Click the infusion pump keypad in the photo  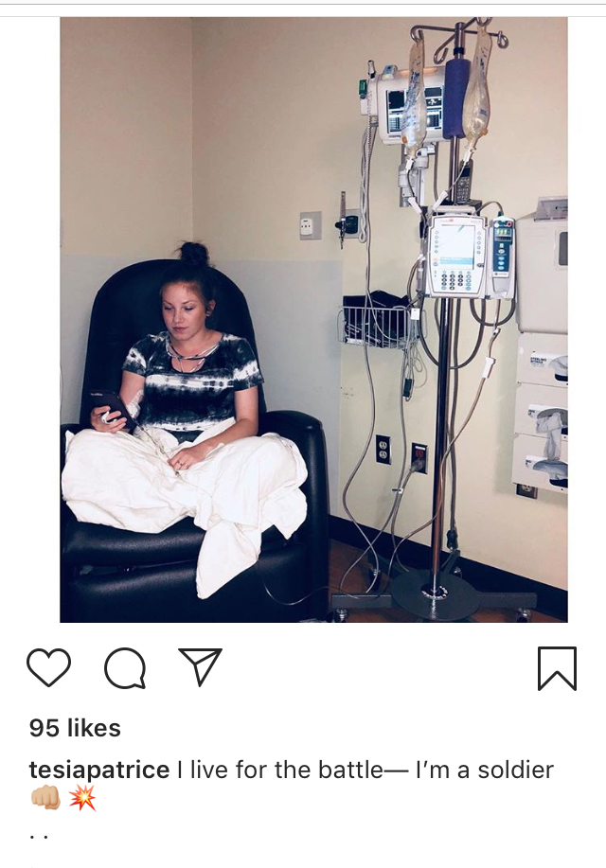pos(452,279)
